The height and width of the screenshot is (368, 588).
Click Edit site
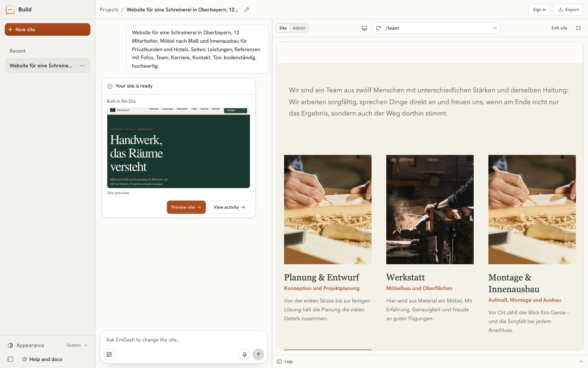(x=559, y=28)
